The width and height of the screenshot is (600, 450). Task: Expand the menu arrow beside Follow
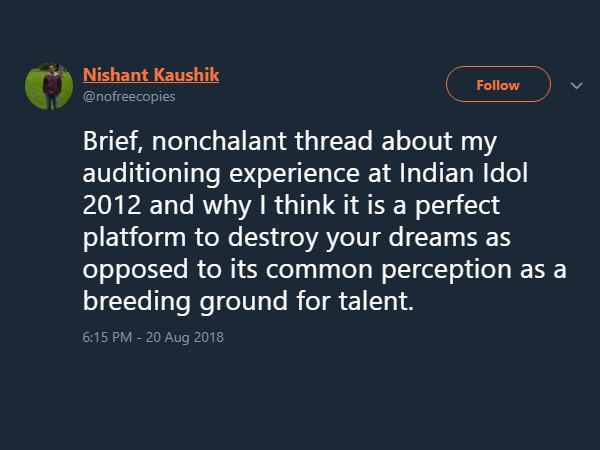pos(576,85)
